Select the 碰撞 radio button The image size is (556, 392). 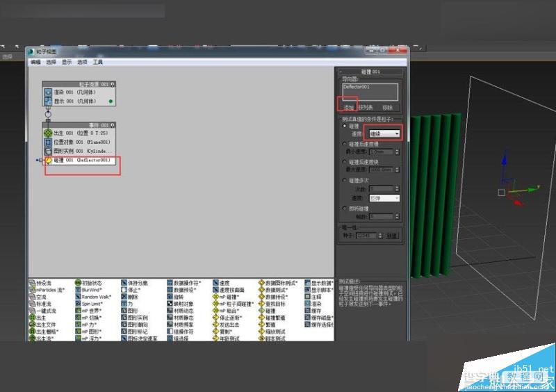tap(345, 126)
